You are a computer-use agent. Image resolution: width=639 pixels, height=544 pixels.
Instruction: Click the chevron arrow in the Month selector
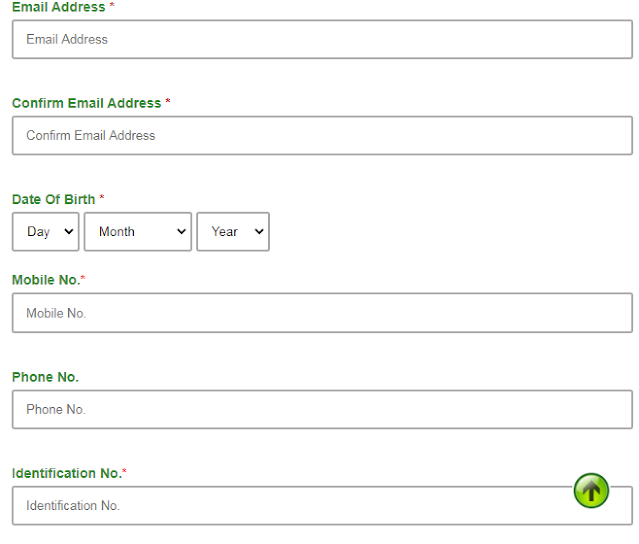click(181, 231)
